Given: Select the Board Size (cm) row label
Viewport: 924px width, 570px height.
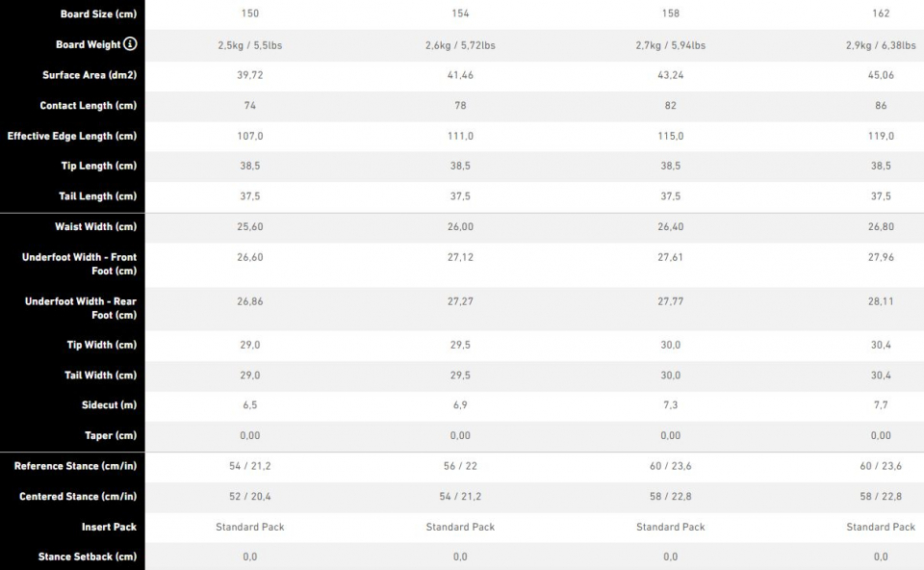Looking at the screenshot, I should pyautogui.click(x=98, y=13).
